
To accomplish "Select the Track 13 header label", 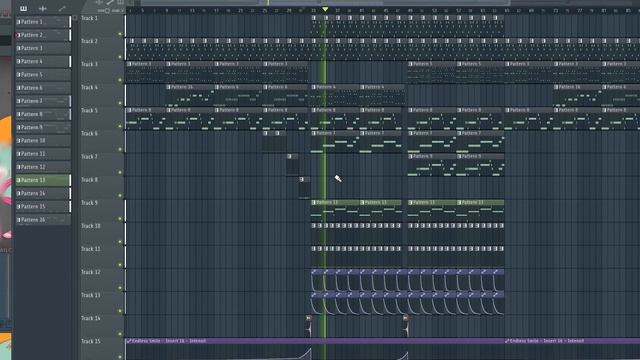I will coord(91,295).
